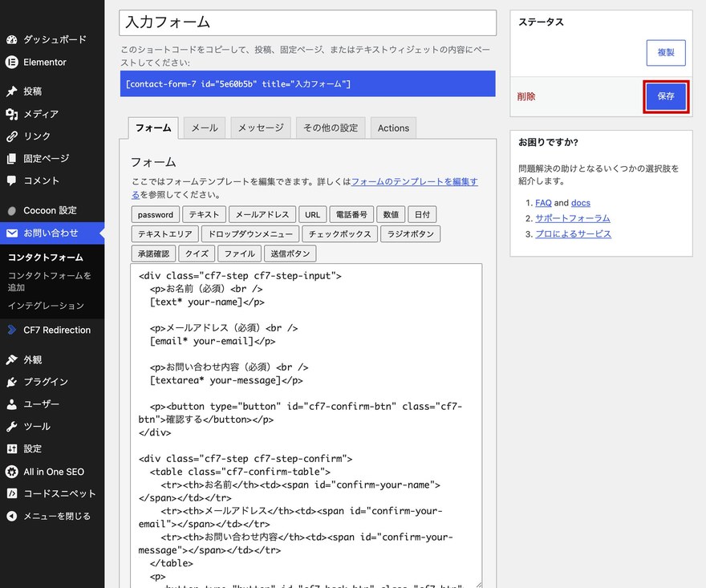Click the paintbrush icon beside 外観

pyautogui.click(x=12, y=359)
